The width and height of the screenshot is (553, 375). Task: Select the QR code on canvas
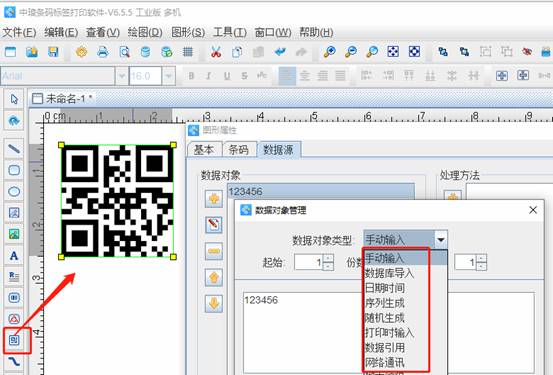click(x=117, y=201)
